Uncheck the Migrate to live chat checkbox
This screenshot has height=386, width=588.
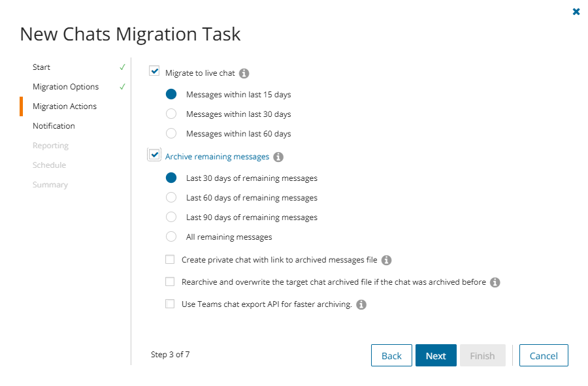click(155, 71)
